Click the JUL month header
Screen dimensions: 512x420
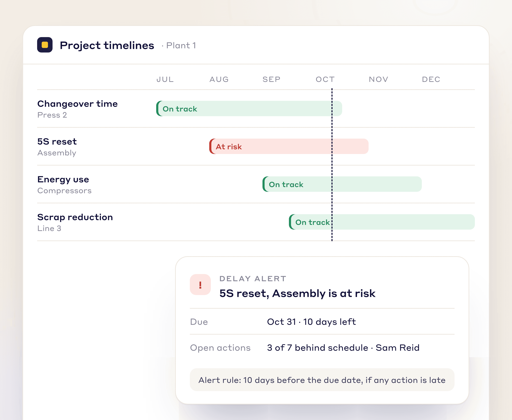(165, 79)
